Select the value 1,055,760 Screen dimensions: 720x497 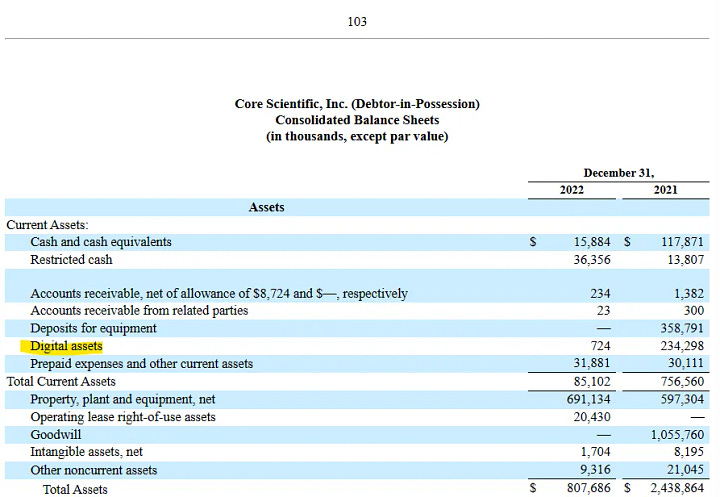coord(677,435)
